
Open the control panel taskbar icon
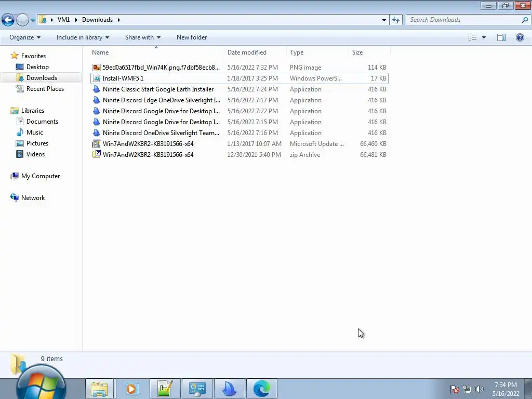(x=197, y=389)
